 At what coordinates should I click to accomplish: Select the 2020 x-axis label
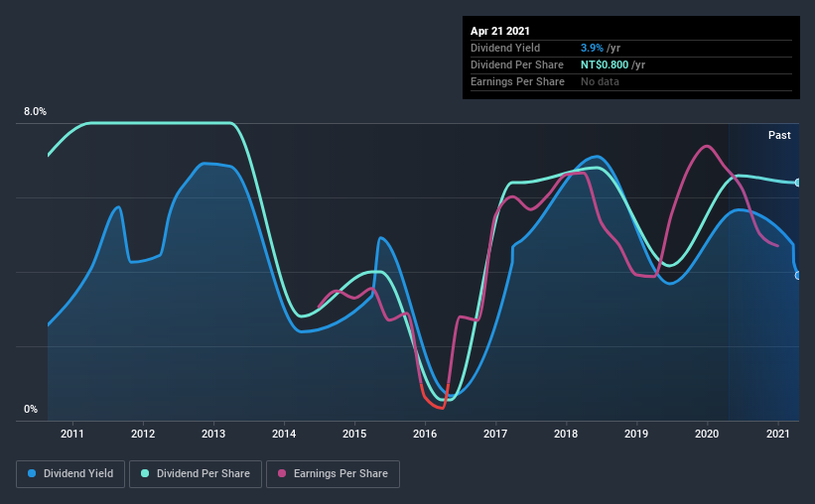click(707, 434)
